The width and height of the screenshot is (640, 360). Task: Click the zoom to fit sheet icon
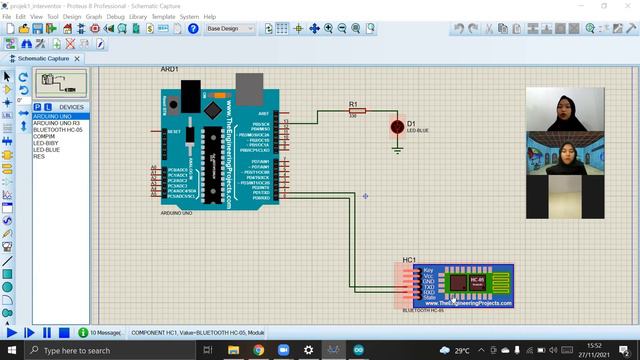point(356,29)
